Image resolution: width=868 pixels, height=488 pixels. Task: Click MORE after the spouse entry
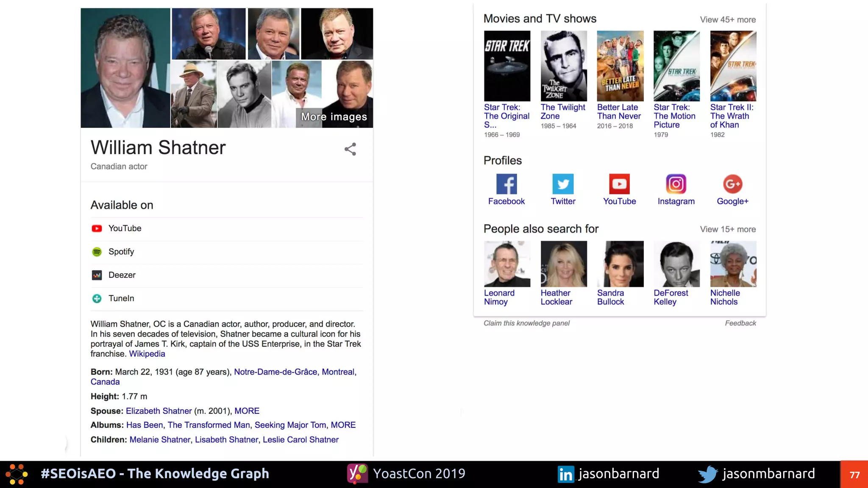(x=247, y=411)
